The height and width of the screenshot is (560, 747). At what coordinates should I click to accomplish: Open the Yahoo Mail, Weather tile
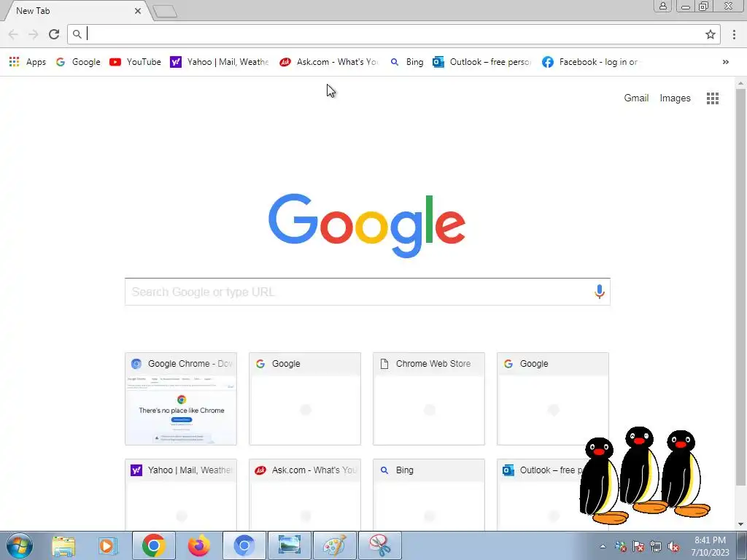(181, 495)
